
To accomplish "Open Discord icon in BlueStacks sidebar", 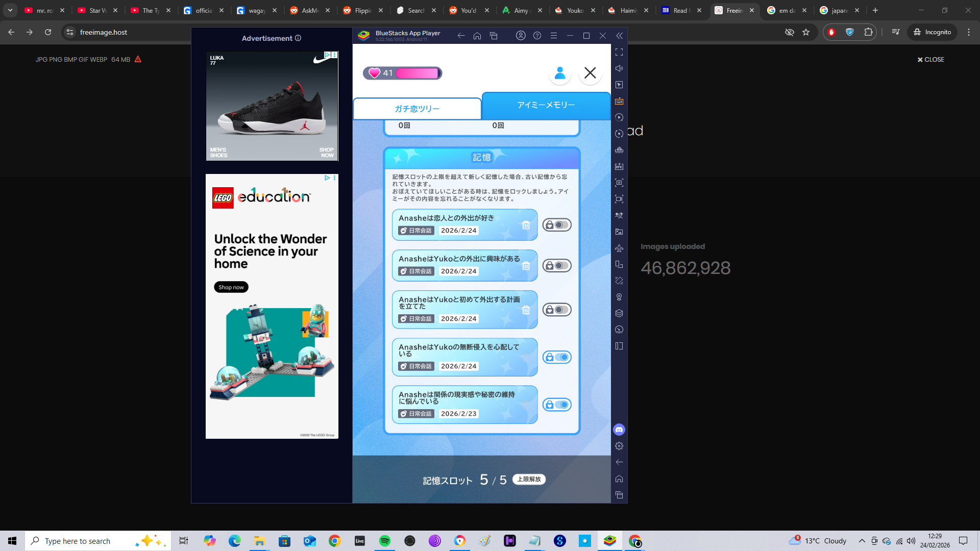I will (619, 430).
